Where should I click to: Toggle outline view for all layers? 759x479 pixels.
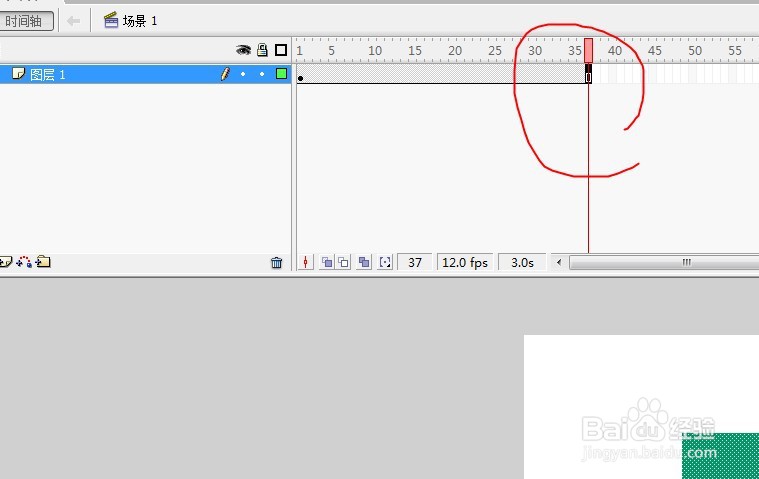pyautogui.click(x=281, y=50)
